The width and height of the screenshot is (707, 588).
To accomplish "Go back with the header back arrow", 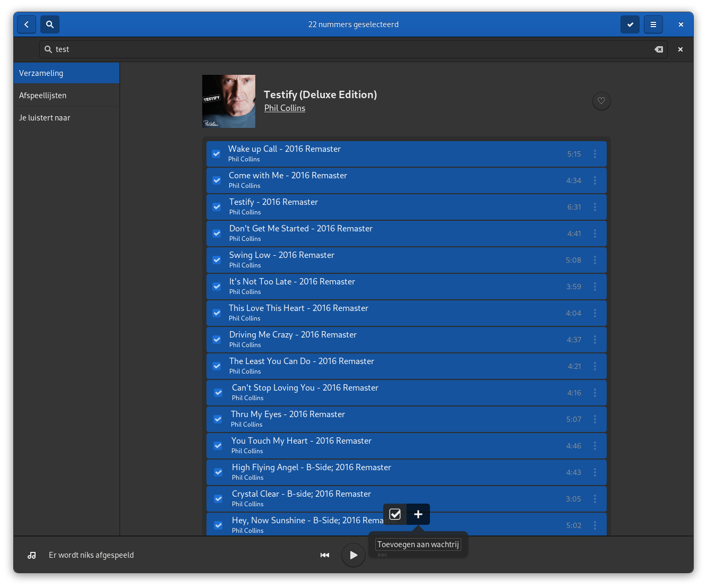I will point(27,24).
